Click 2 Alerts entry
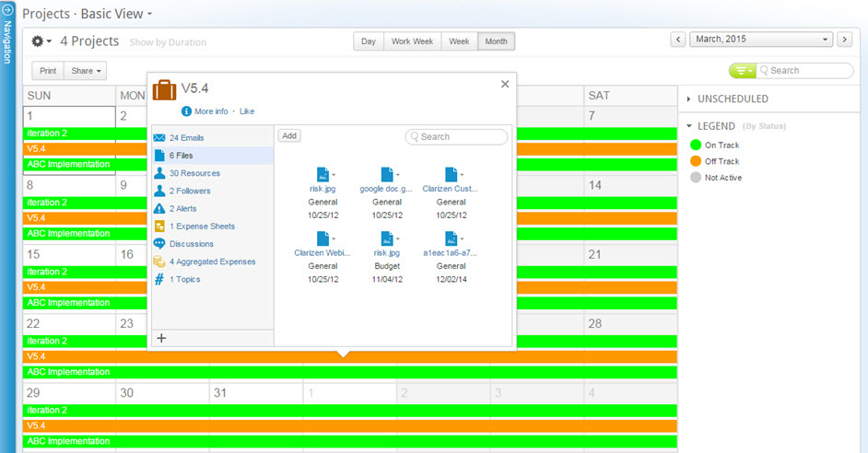 tap(182, 208)
